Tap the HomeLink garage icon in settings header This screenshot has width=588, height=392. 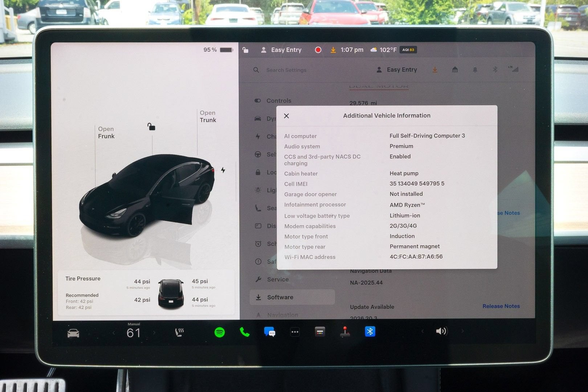[x=455, y=70]
